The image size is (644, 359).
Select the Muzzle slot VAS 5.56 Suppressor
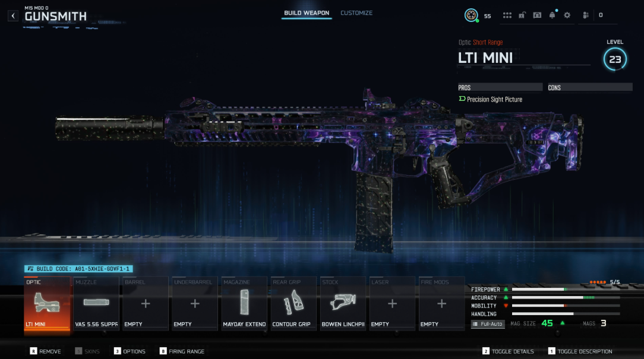96,303
